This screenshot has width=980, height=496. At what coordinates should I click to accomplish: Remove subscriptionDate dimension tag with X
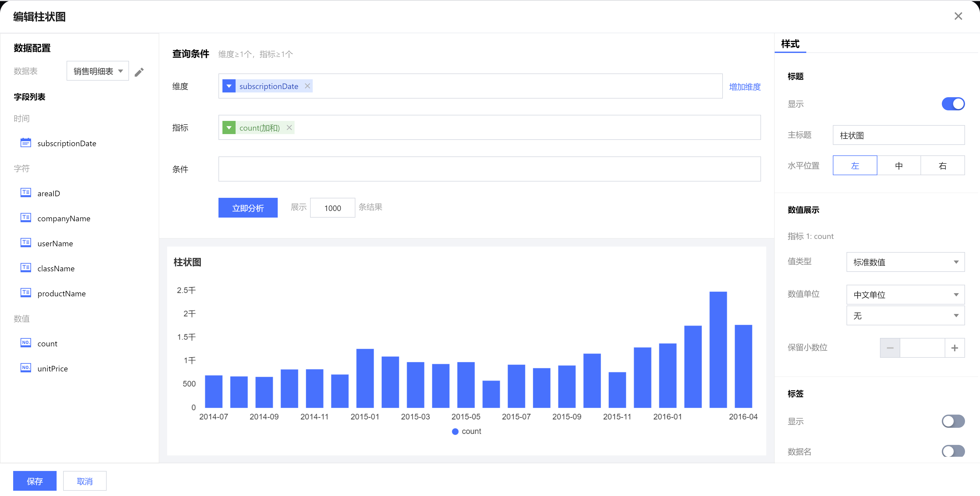coord(307,86)
